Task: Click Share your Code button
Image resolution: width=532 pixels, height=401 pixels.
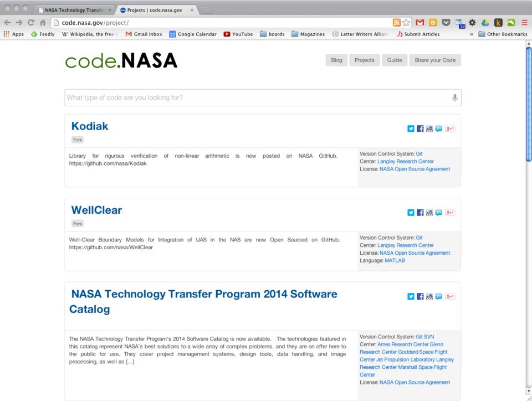Action: pos(435,60)
